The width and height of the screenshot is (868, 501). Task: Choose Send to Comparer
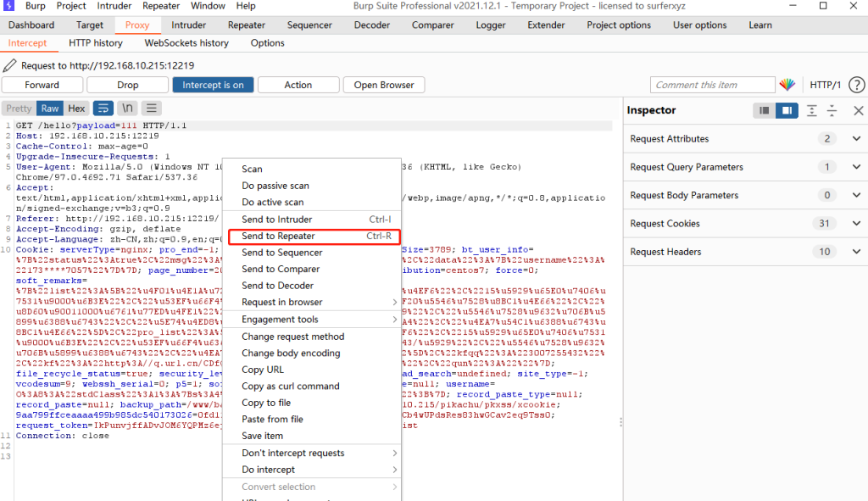pos(312,269)
